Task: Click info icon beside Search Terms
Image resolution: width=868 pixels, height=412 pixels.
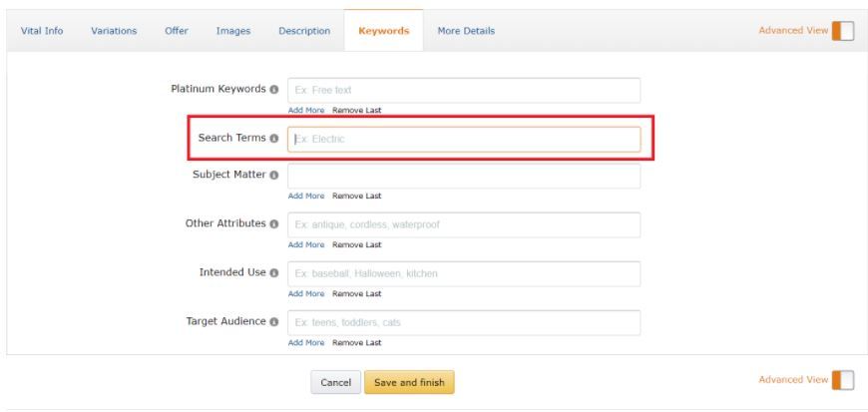Action: coord(274,139)
